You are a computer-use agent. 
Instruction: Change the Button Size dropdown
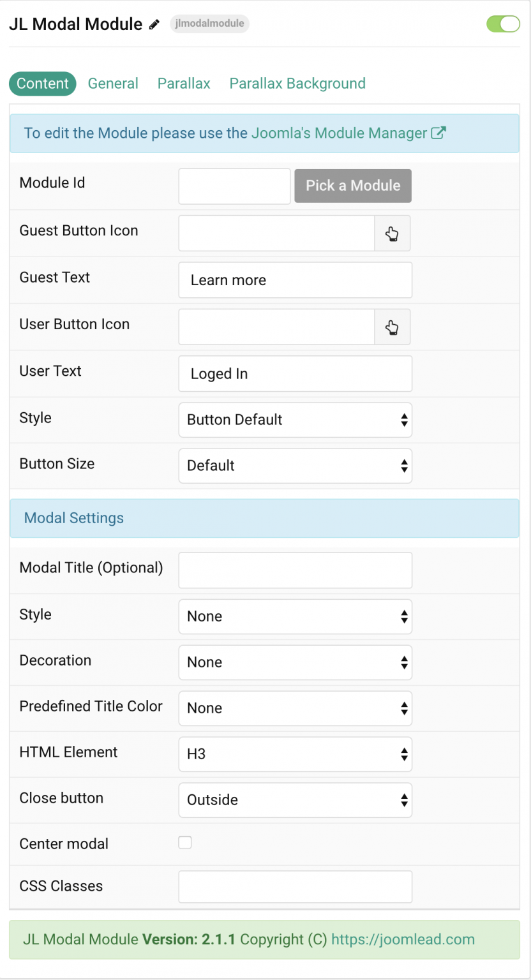(295, 466)
